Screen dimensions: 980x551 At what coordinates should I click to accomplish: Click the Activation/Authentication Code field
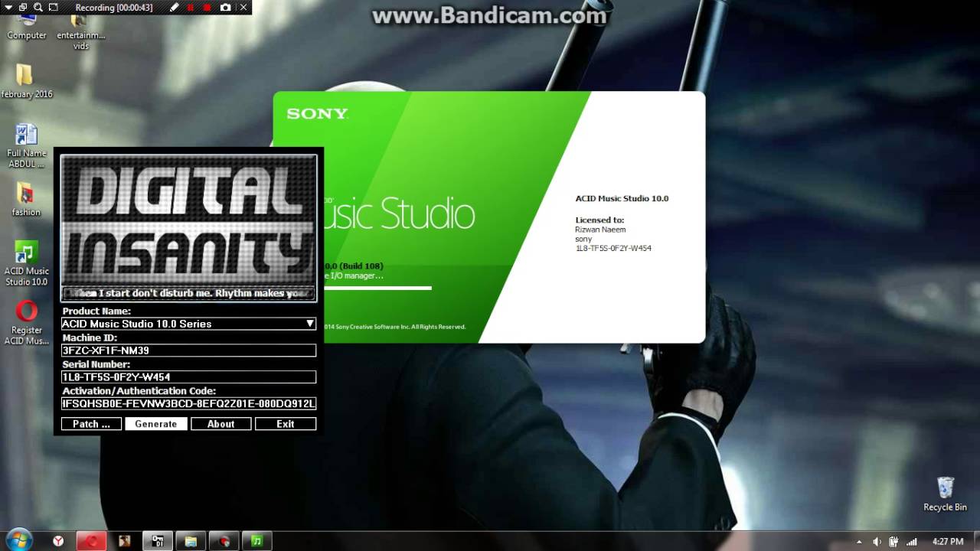tap(188, 403)
